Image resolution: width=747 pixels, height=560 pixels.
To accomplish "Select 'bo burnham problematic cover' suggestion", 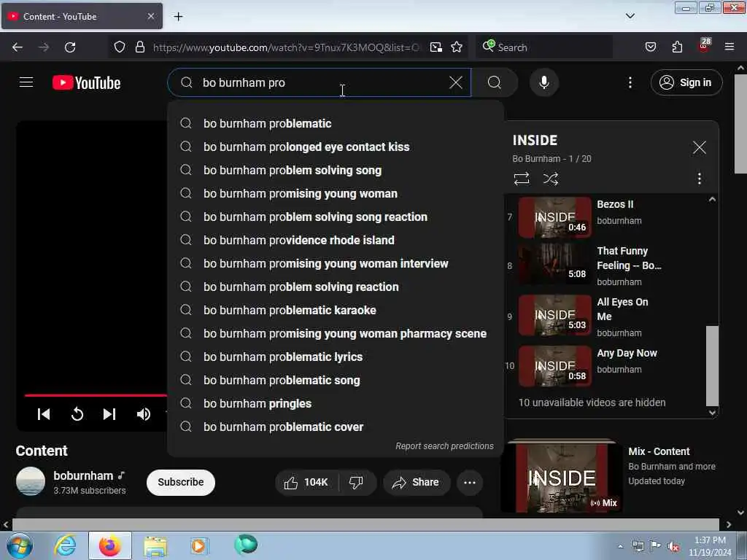I will point(336,427).
